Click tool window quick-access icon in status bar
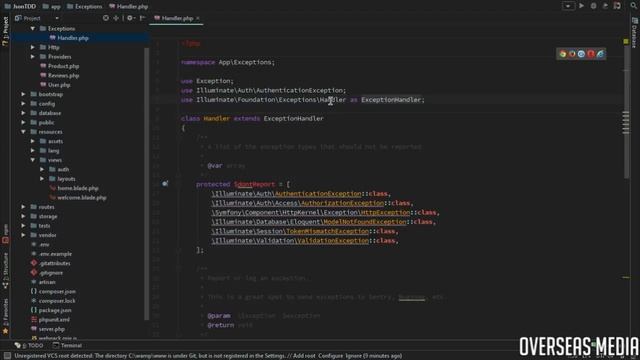 7,356
